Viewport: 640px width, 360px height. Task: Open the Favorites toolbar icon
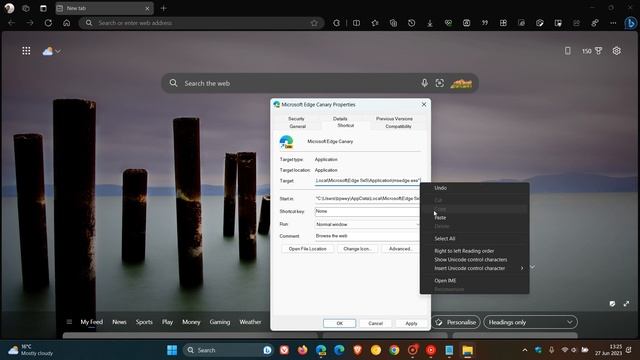coord(375,23)
